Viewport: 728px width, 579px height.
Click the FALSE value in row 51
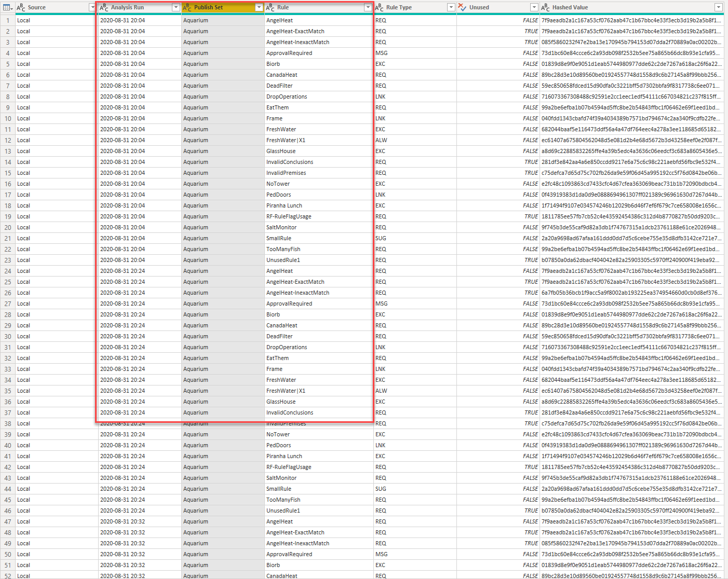pos(530,565)
